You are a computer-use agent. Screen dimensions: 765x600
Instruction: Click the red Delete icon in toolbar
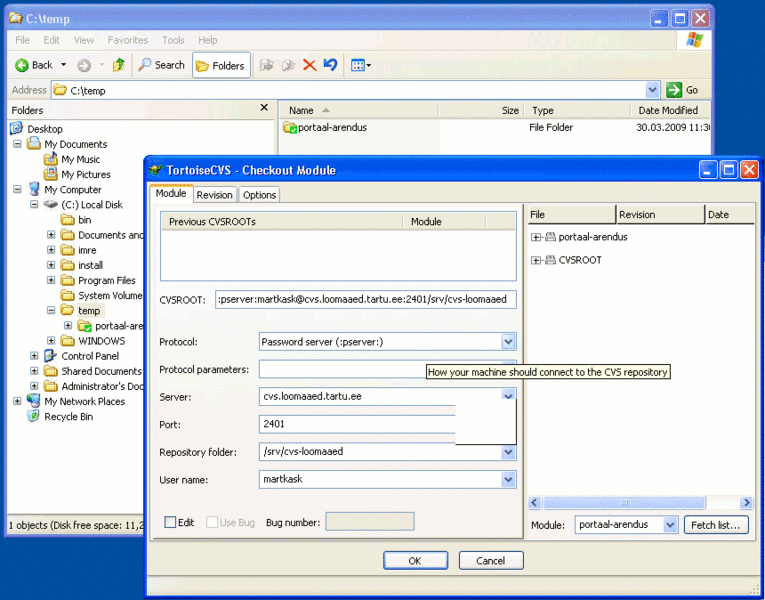(x=309, y=65)
